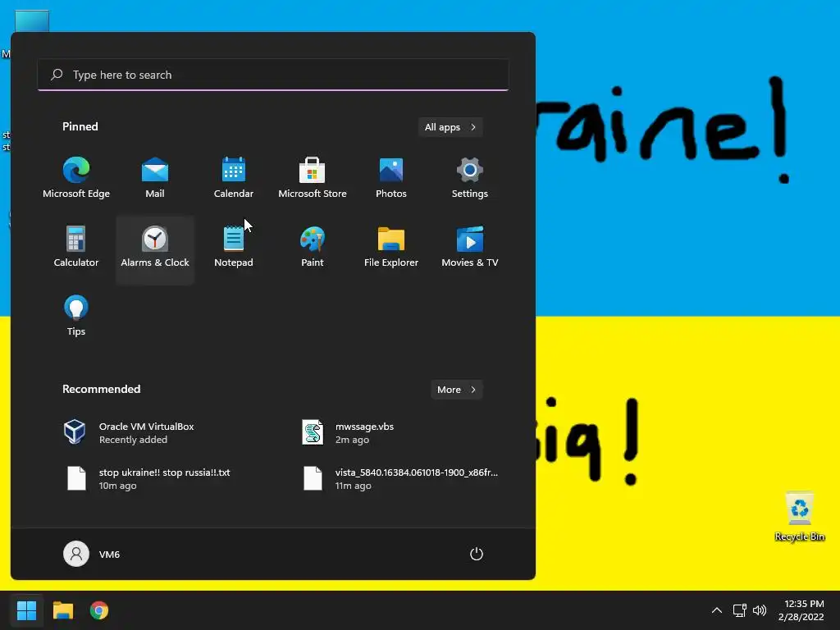Screen dimensions: 840x630
Task: Open the Calendar app
Action: (x=234, y=179)
